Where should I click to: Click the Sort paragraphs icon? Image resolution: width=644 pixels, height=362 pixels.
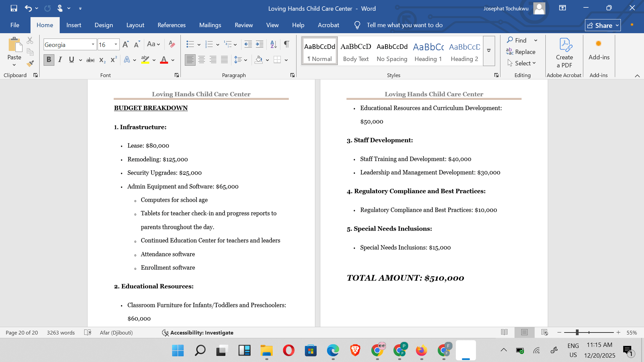[x=274, y=44]
